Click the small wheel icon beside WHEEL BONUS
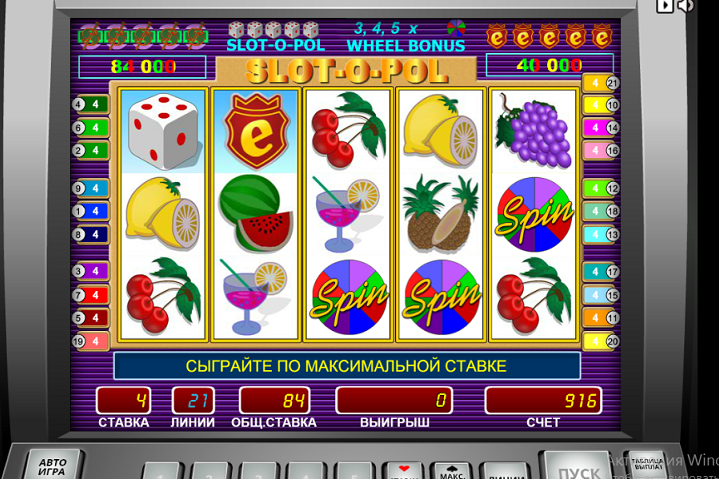 click(456, 28)
